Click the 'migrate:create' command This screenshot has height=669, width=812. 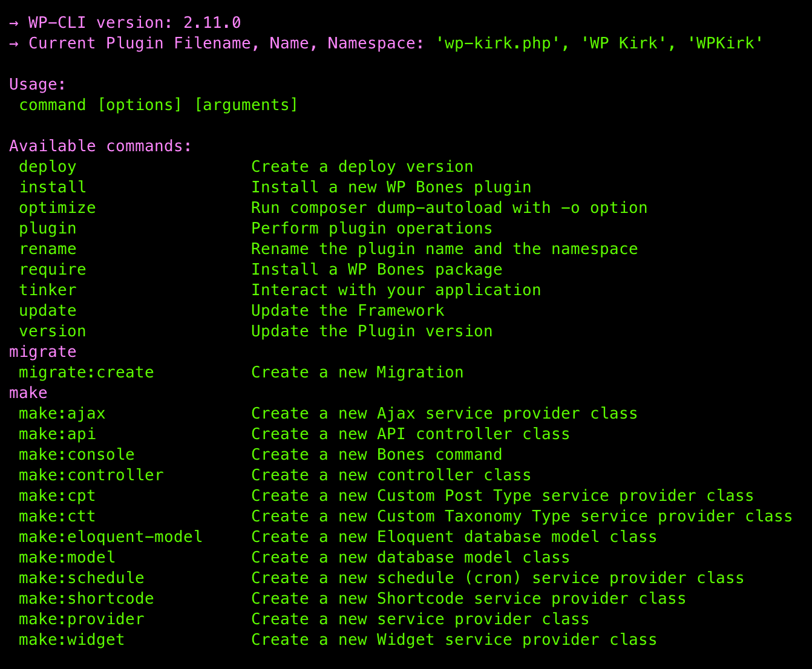87,373
